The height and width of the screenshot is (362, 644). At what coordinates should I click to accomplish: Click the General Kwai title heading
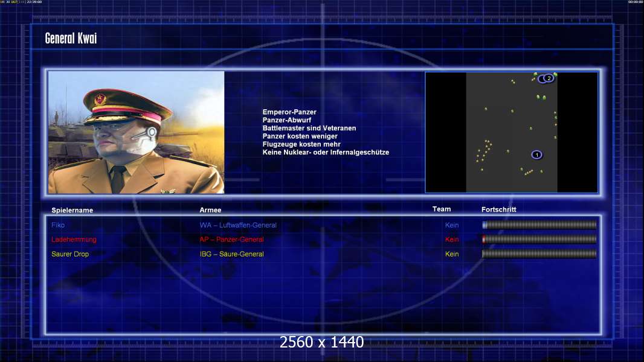(71, 38)
